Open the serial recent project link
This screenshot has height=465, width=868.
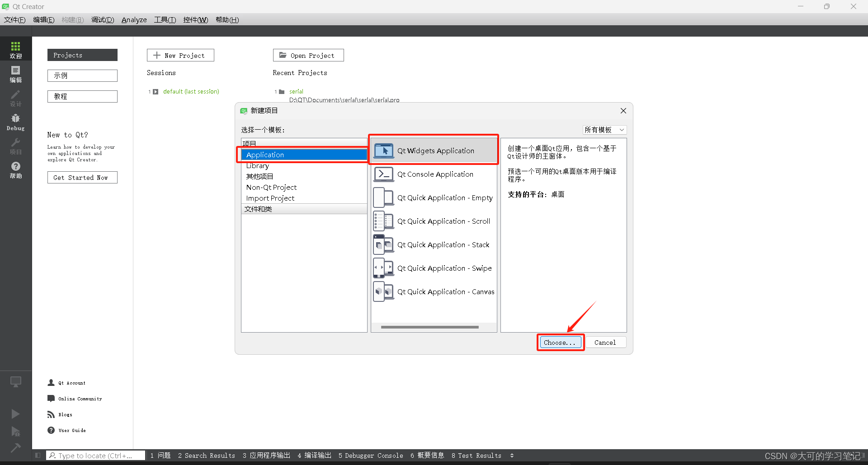(297, 92)
